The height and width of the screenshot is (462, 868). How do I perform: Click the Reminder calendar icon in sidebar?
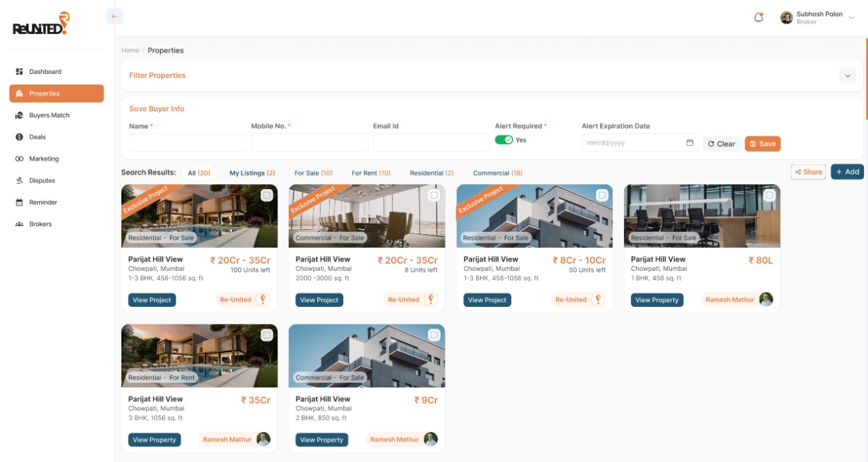[19, 203]
